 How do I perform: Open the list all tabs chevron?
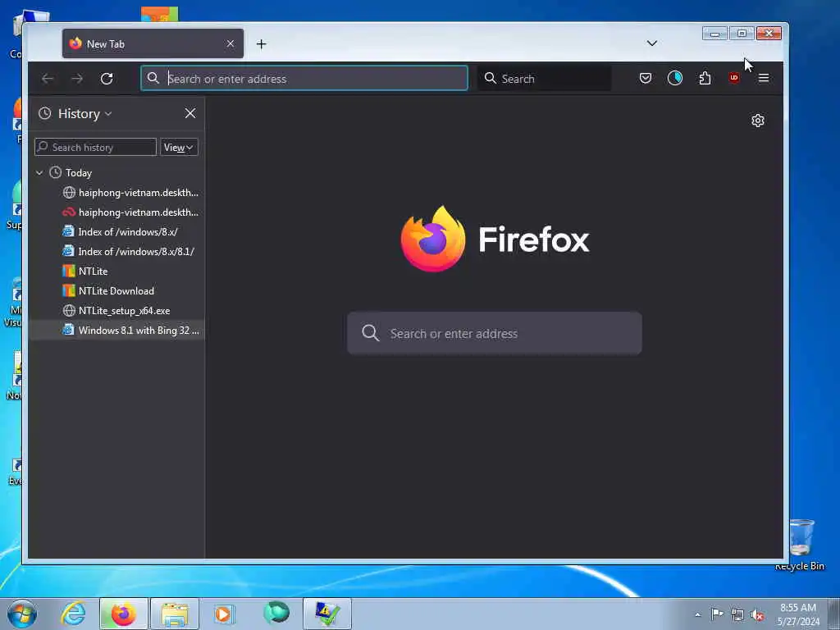coord(651,43)
